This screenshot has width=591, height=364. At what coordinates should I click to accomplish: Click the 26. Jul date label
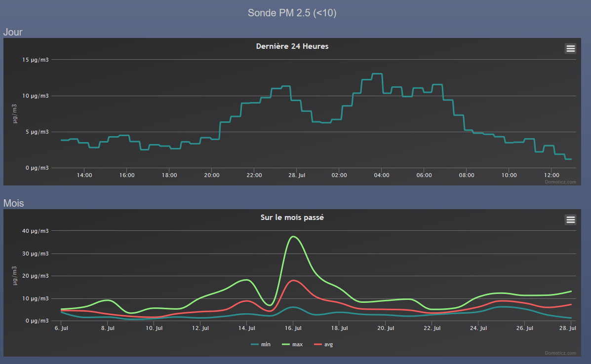pyautogui.click(x=525, y=328)
